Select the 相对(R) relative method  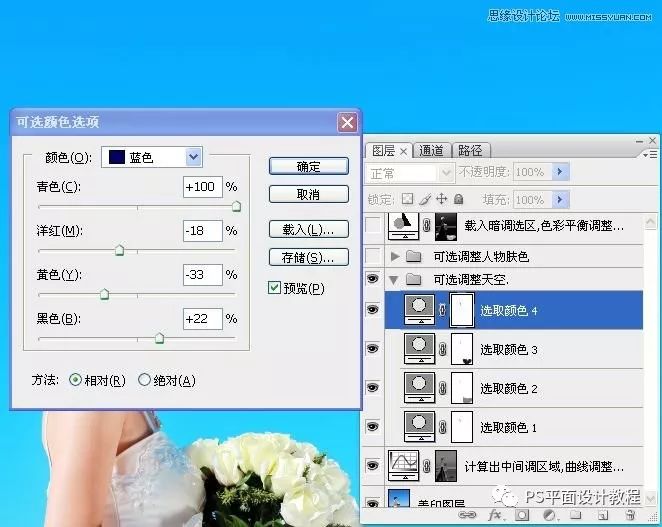pyautogui.click(x=75, y=380)
